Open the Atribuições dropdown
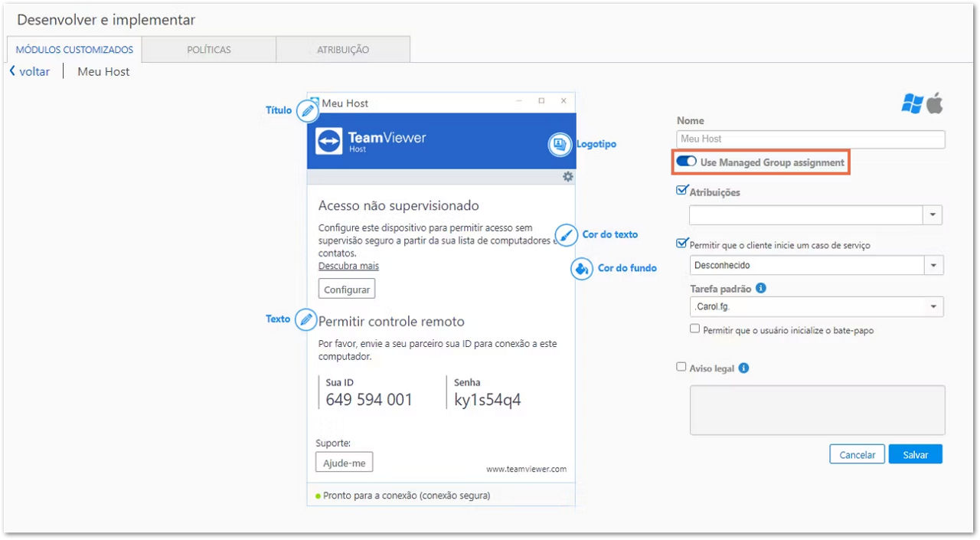Image resolution: width=980 pixels, height=540 pixels. pos(932,215)
